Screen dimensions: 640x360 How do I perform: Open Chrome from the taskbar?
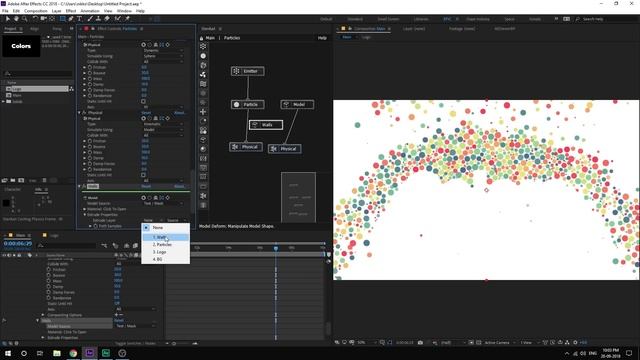tap(73, 353)
